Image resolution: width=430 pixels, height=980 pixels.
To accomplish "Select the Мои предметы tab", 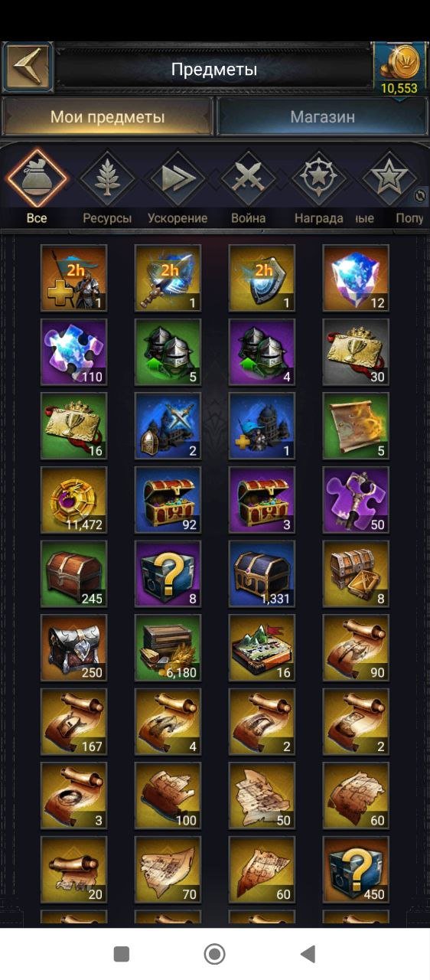I will tap(107, 117).
